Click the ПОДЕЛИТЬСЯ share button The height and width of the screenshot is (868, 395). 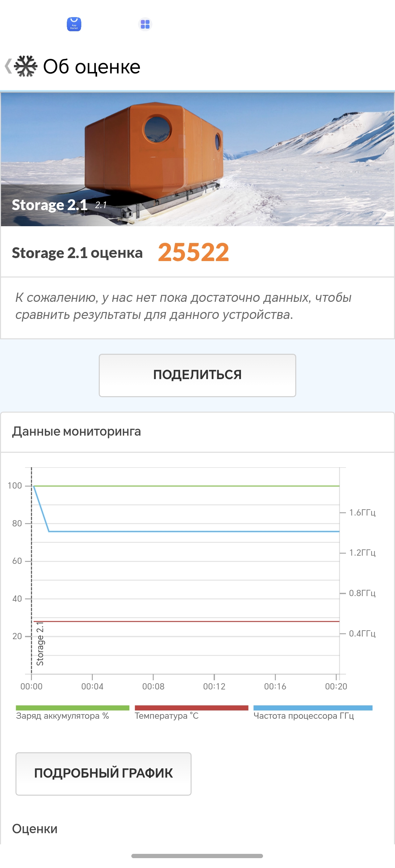197,375
